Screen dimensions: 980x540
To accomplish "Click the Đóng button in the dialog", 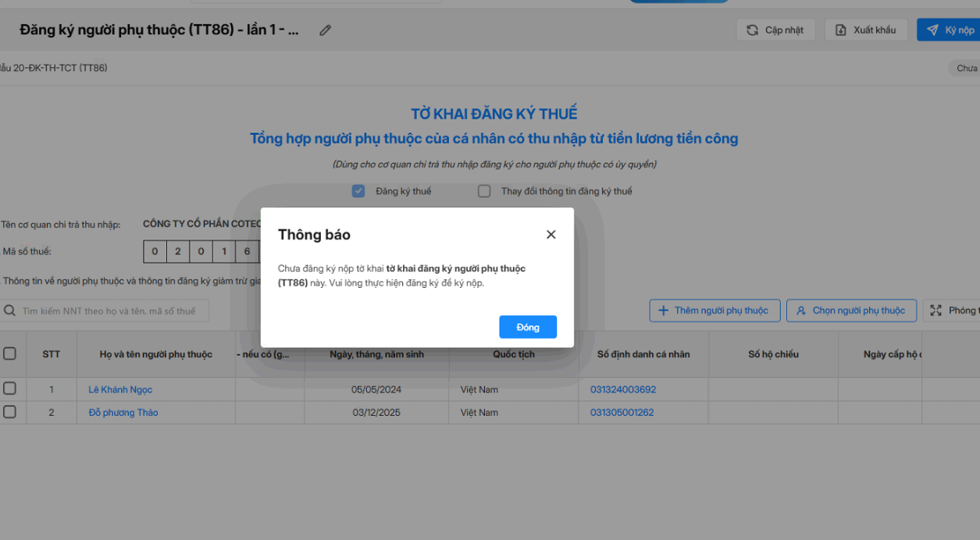I will click(528, 327).
